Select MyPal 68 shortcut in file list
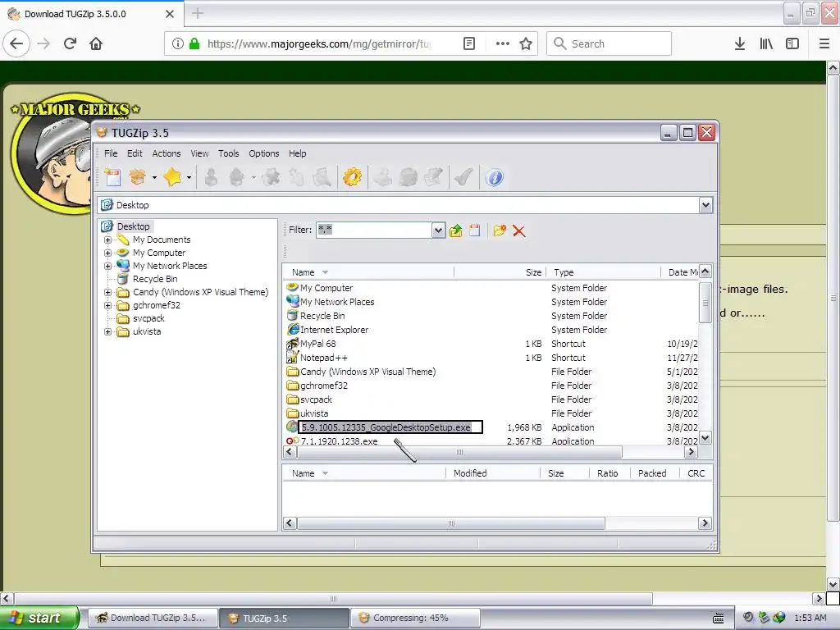The image size is (840, 630). [317, 344]
